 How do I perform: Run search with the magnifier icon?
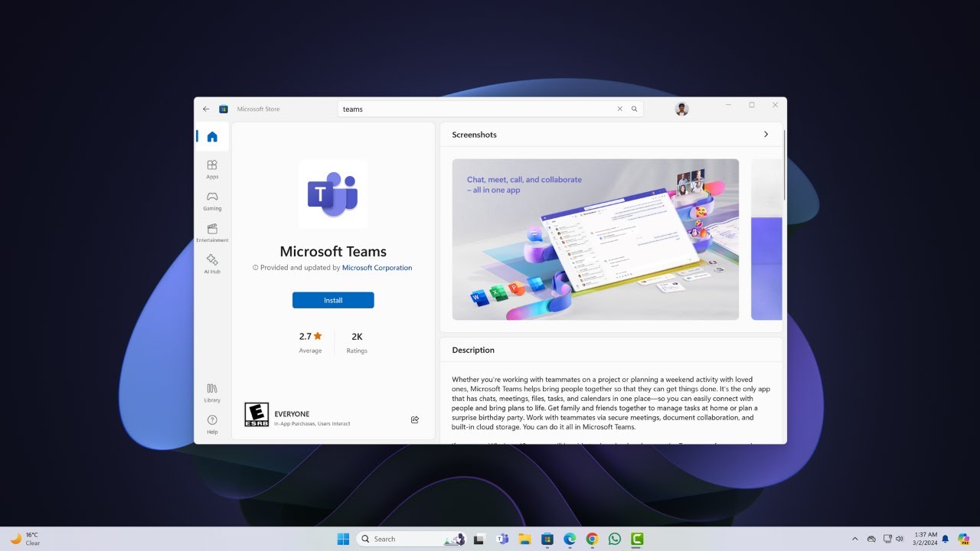[634, 109]
